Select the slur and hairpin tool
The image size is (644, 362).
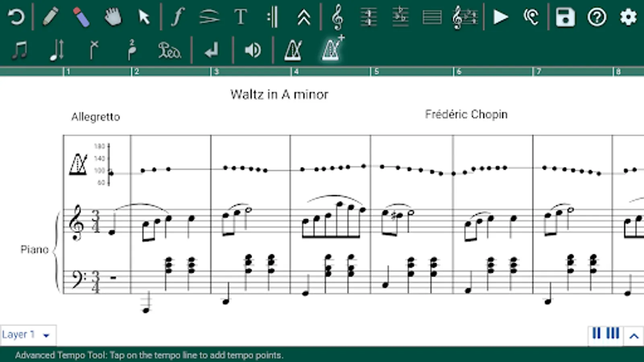pos(209,17)
